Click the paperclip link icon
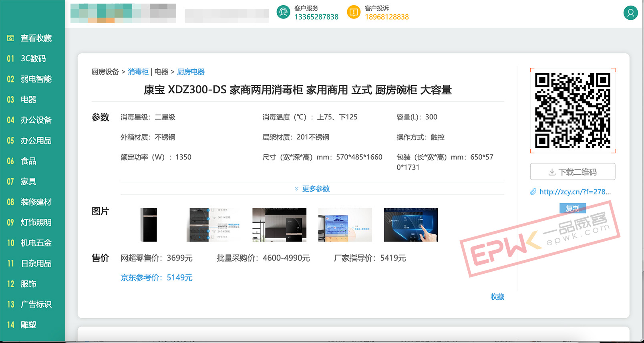Viewport: 644px width, 343px height. click(x=533, y=192)
